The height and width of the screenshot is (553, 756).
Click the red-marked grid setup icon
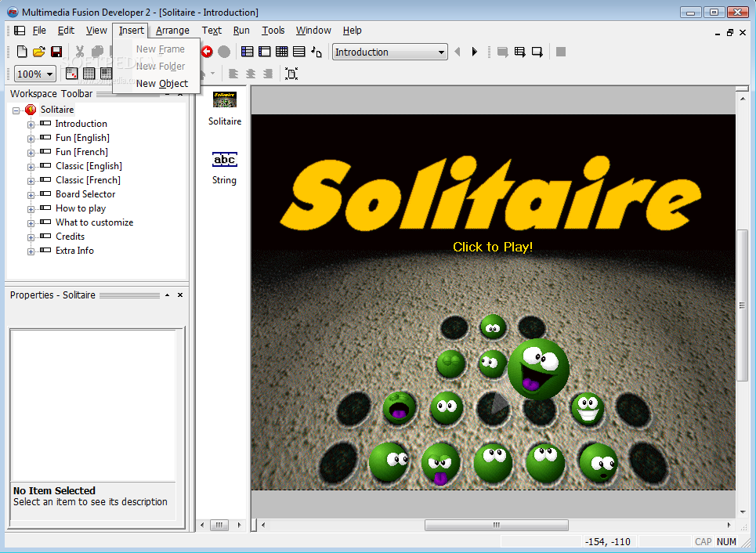tap(71, 74)
